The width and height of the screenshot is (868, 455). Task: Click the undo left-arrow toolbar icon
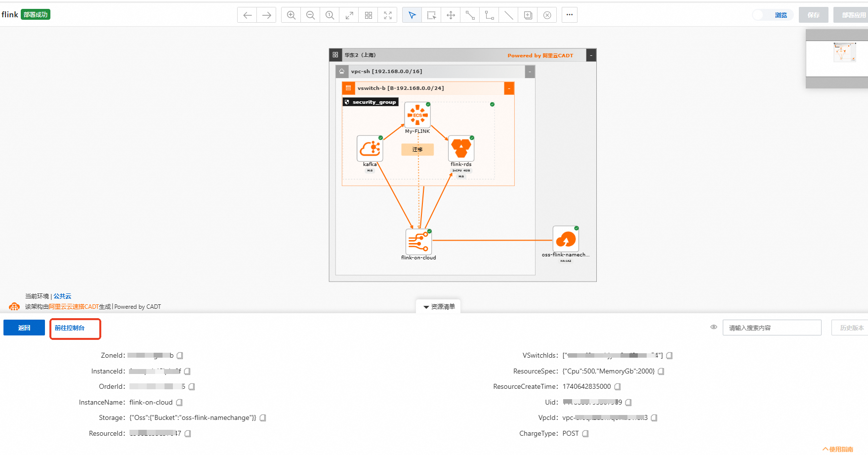[247, 15]
